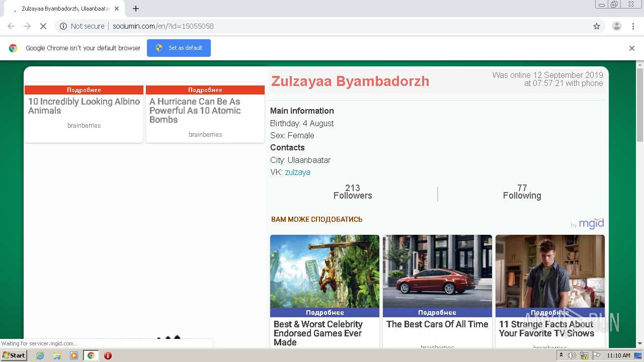The height and width of the screenshot is (362, 644).
Task: Click the 11:10 AM system clock
Action: click(618, 355)
